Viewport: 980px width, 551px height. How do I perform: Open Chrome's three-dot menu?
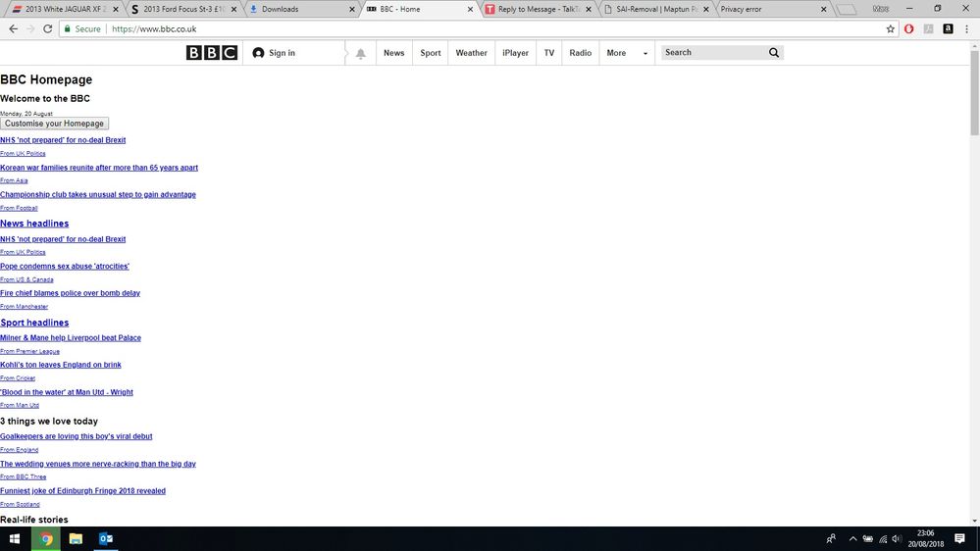[x=966, y=28]
